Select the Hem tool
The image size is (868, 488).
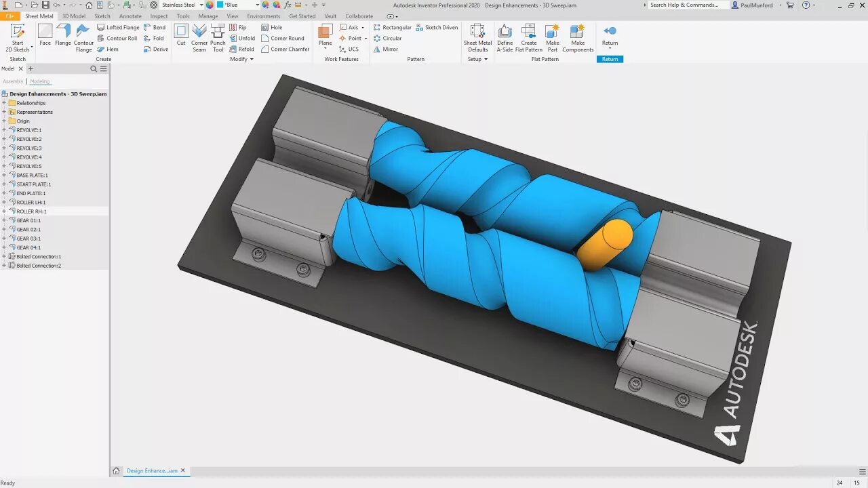(x=108, y=49)
